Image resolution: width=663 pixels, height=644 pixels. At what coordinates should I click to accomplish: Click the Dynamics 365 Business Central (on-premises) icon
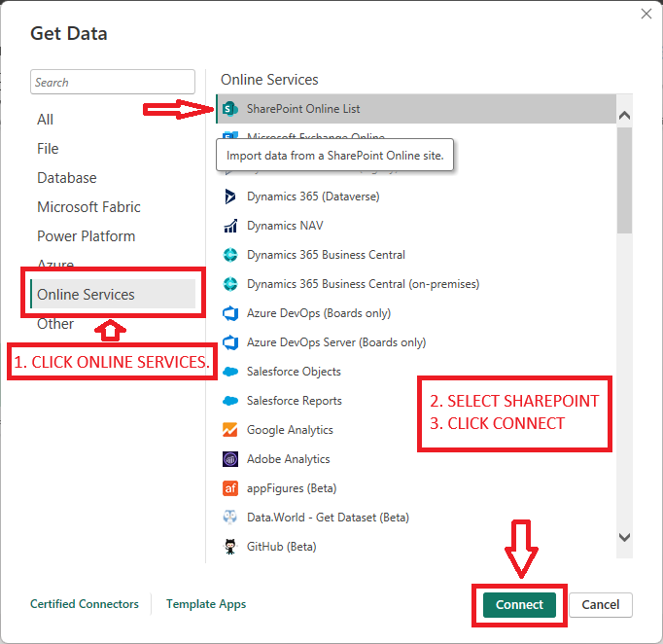pos(230,284)
